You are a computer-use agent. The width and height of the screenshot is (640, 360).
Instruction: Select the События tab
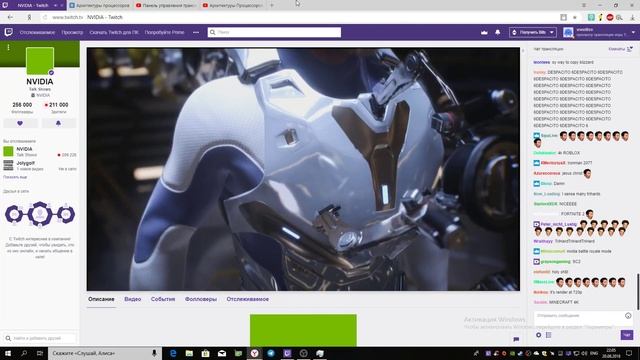[x=163, y=299]
